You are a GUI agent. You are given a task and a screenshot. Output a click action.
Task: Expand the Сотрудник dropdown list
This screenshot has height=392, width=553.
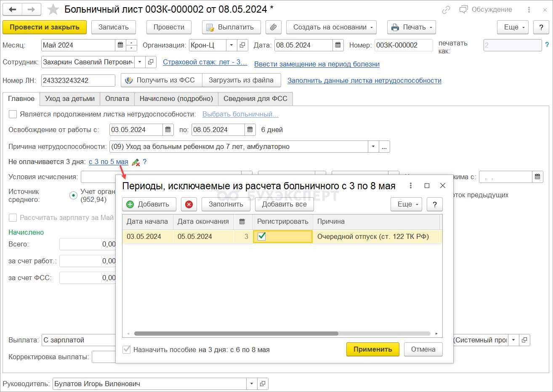140,62
